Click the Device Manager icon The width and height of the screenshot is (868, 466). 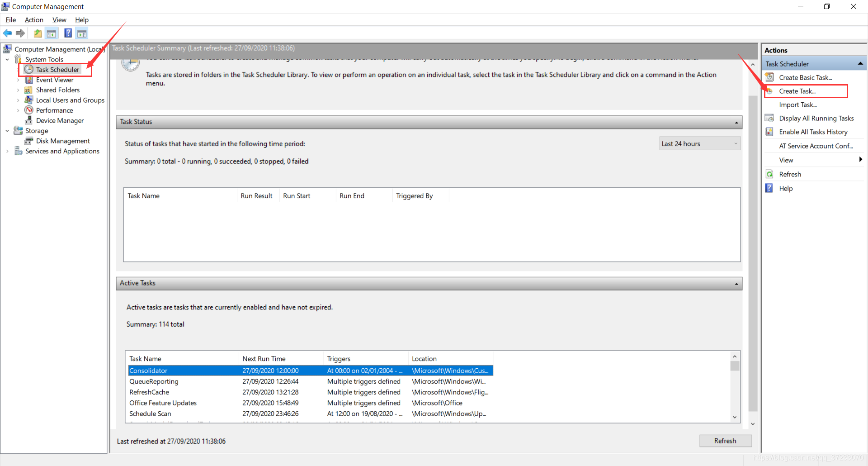pyautogui.click(x=29, y=120)
